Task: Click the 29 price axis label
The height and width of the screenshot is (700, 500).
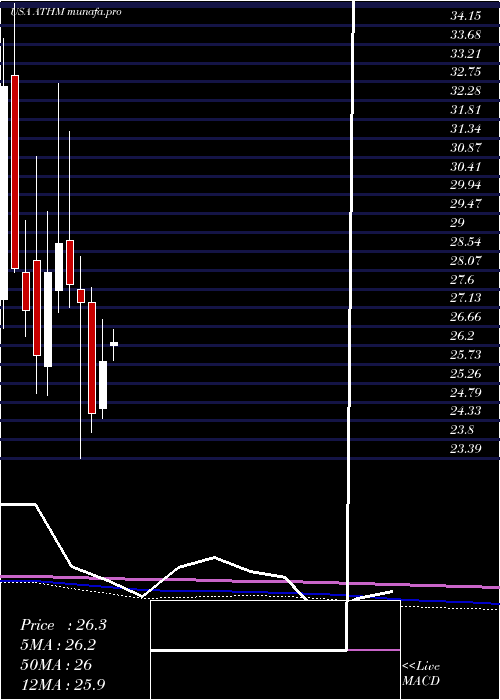Action: [458, 223]
